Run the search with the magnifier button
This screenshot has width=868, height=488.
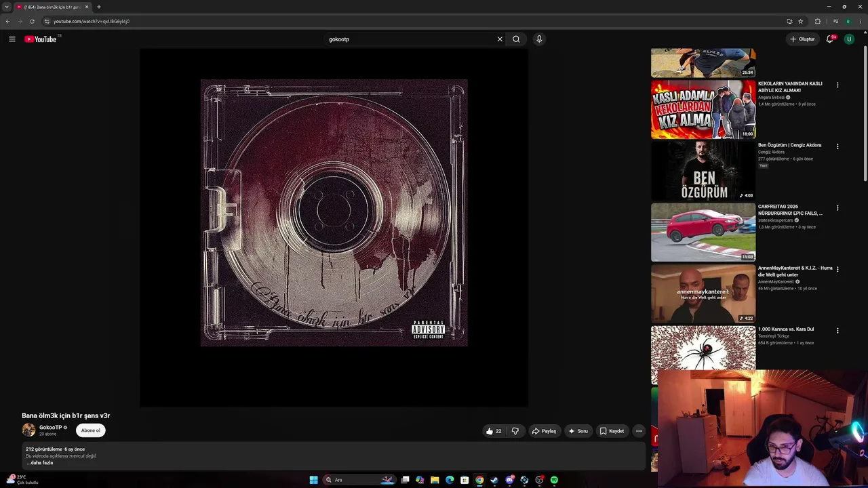pyautogui.click(x=516, y=39)
